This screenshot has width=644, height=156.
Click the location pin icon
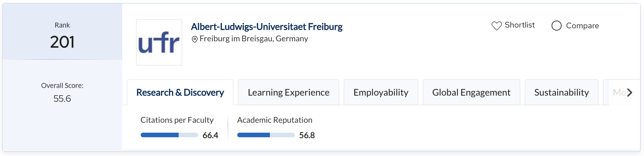tap(195, 39)
